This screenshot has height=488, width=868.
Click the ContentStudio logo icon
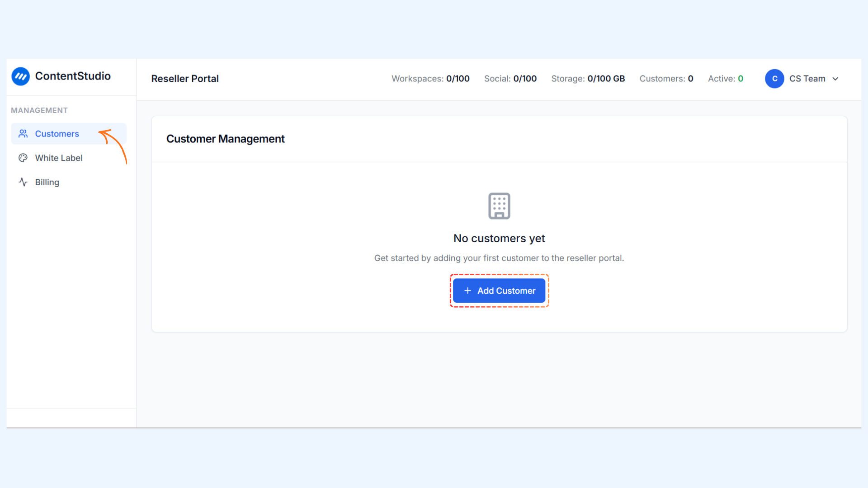[20, 76]
